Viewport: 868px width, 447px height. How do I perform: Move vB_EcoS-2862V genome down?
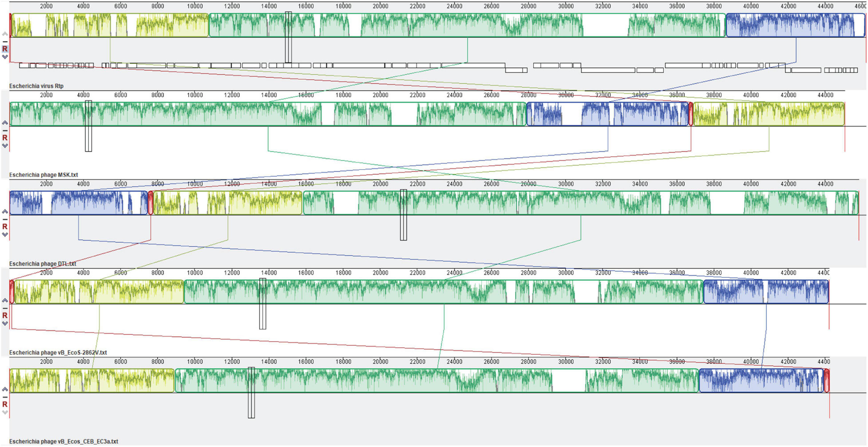click(5, 323)
